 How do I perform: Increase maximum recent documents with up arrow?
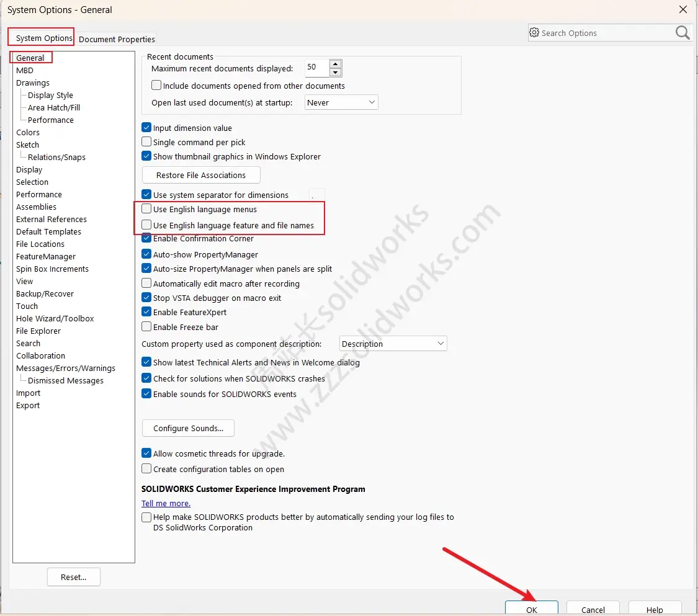(x=335, y=64)
